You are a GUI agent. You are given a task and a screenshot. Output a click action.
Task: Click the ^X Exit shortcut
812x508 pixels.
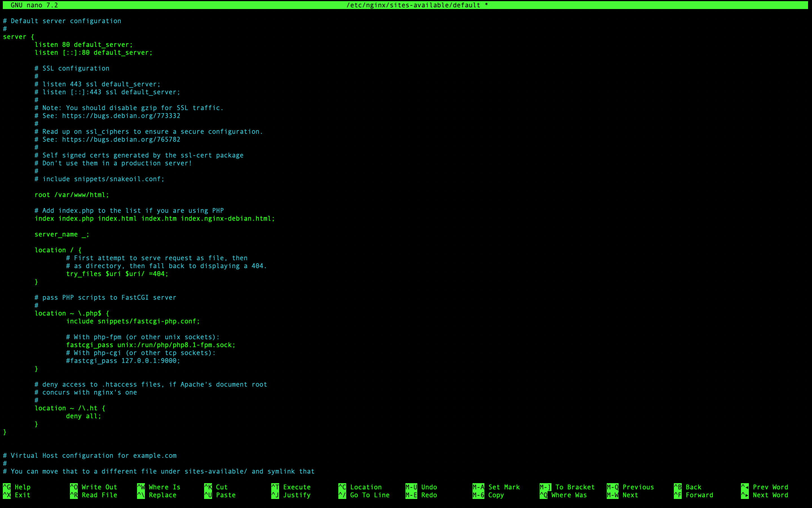[x=17, y=495]
